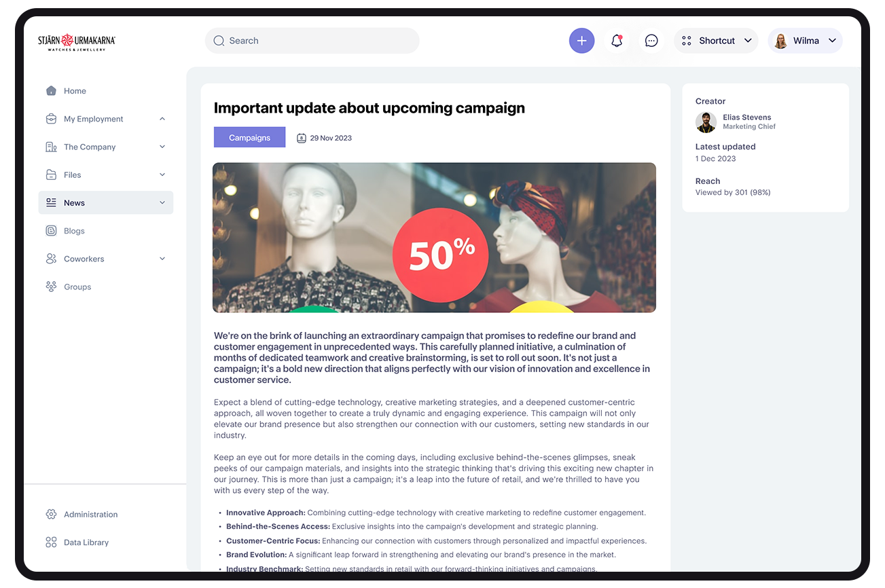Click the '1 Dec 2023' updated date
This screenshot has height=588, width=885.
pos(716,159)
